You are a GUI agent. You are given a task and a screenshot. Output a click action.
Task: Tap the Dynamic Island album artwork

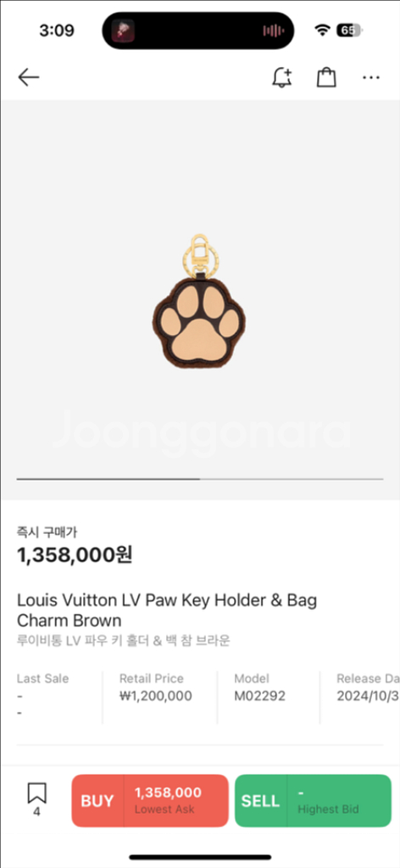pyautogui.click(x=124, y=31)
